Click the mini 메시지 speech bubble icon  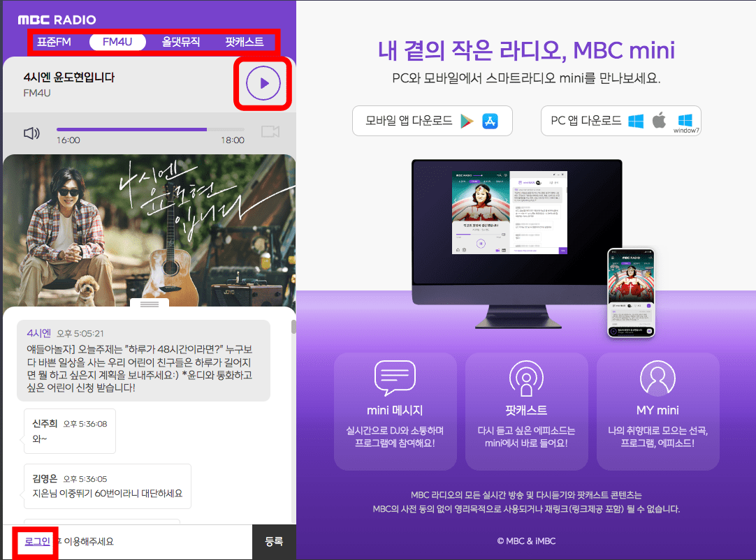395,378
